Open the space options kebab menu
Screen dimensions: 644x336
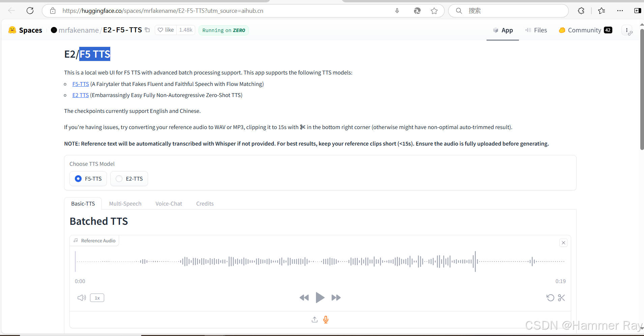click(x=627, y=30)
